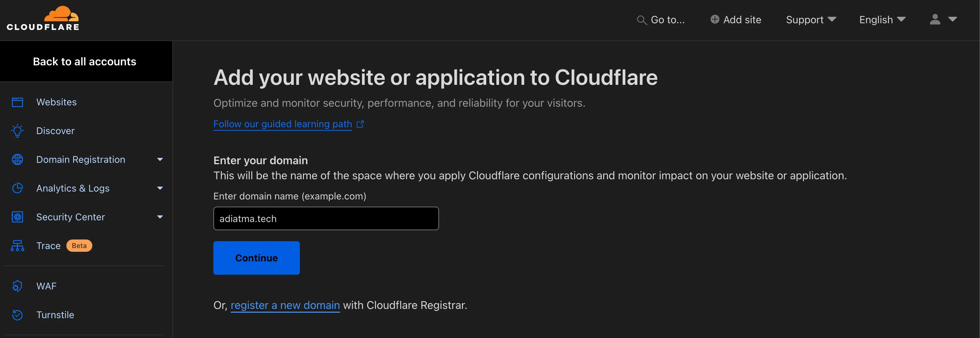
Task: Click the Security Center icon
Action: tap(17, 217)
